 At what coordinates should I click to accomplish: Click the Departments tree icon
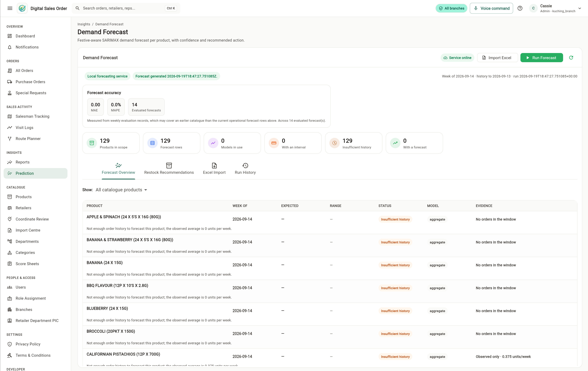click(10, 241)
